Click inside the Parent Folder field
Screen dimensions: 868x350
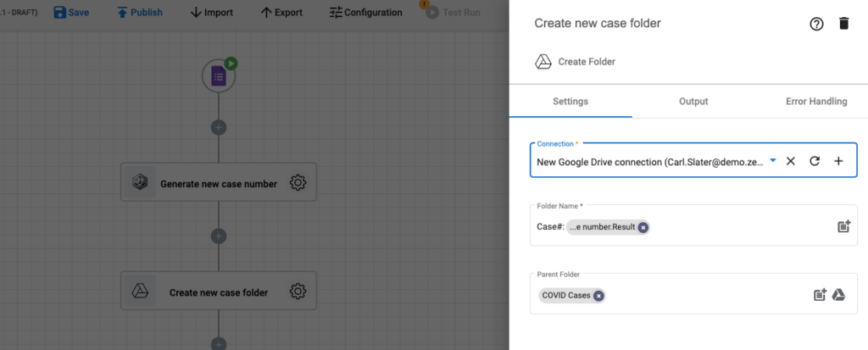coord(693,293)
